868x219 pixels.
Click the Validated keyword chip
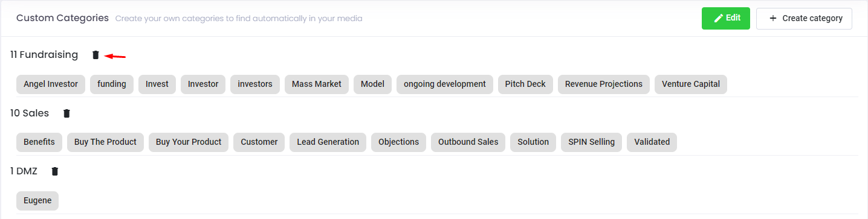[652, 142]
